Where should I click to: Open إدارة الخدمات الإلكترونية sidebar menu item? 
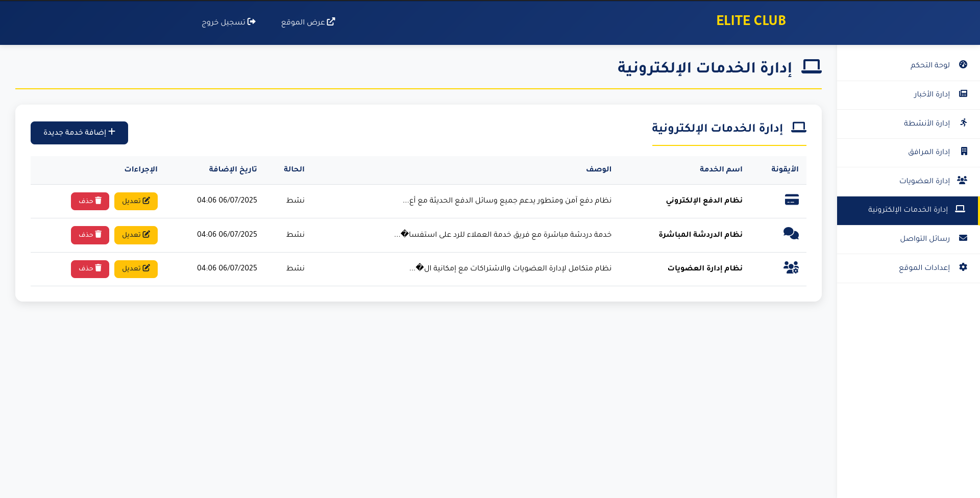[908, 210]
